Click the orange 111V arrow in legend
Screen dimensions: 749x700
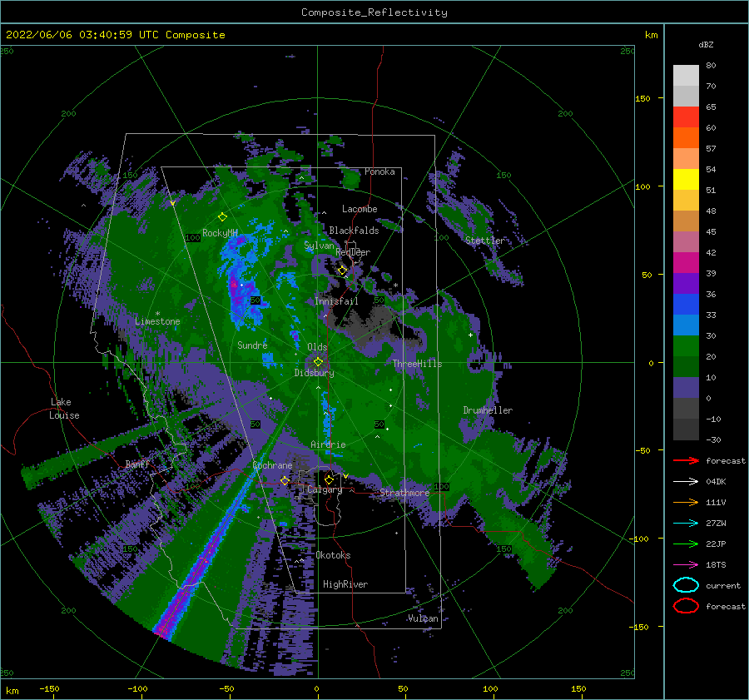click(686, 502)
